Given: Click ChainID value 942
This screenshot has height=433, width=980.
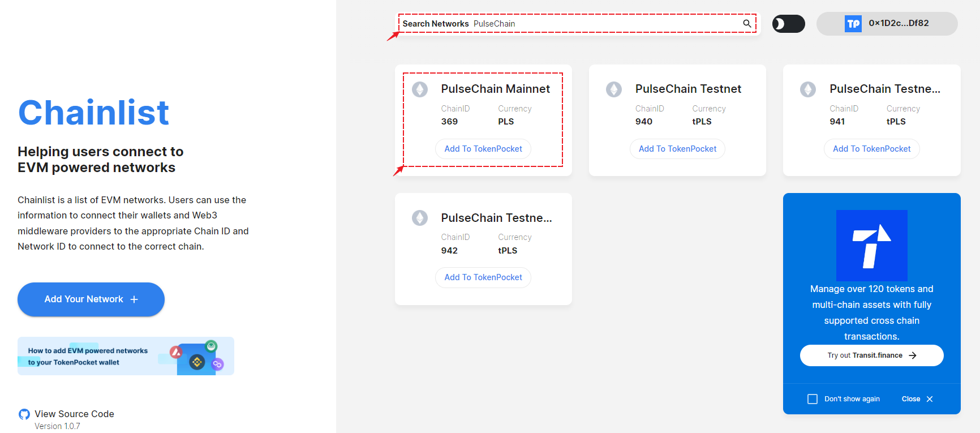Looking at the screenshot, I should pyautogui.click(x=449, y=251).
